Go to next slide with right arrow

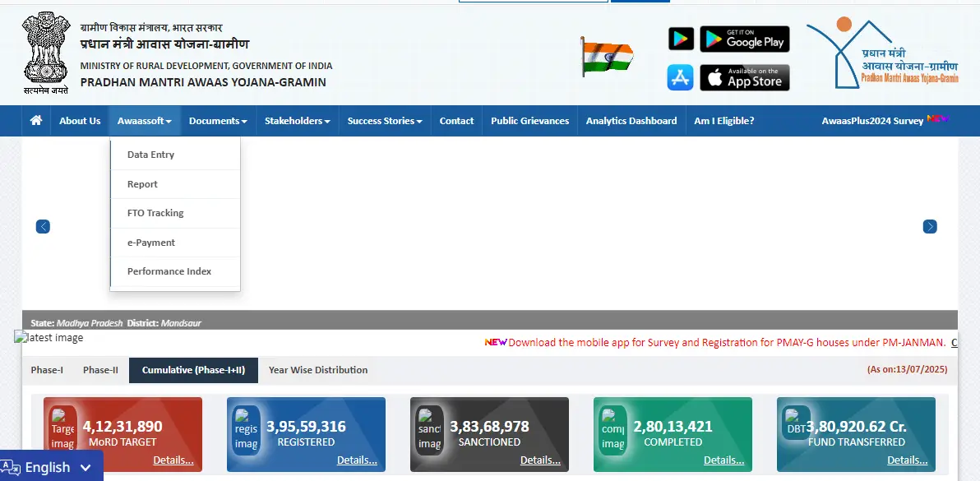pos(930,227)
